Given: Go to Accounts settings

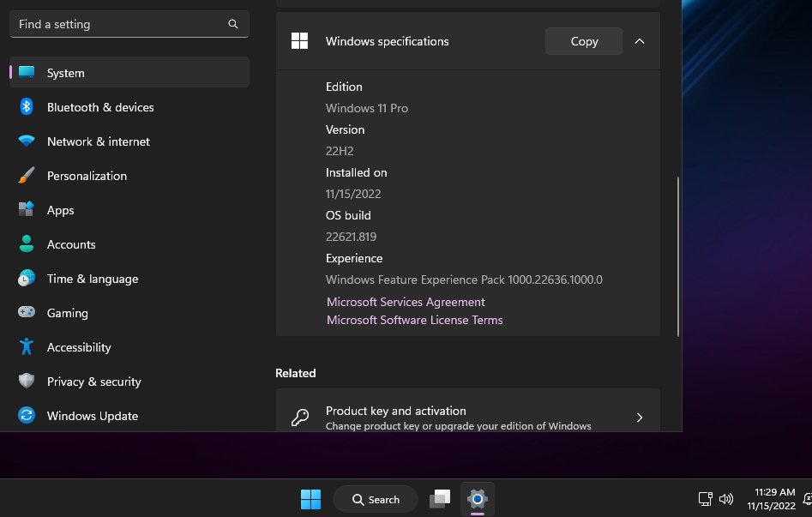Looking at the screenshot, I should (x=71, y=244).
